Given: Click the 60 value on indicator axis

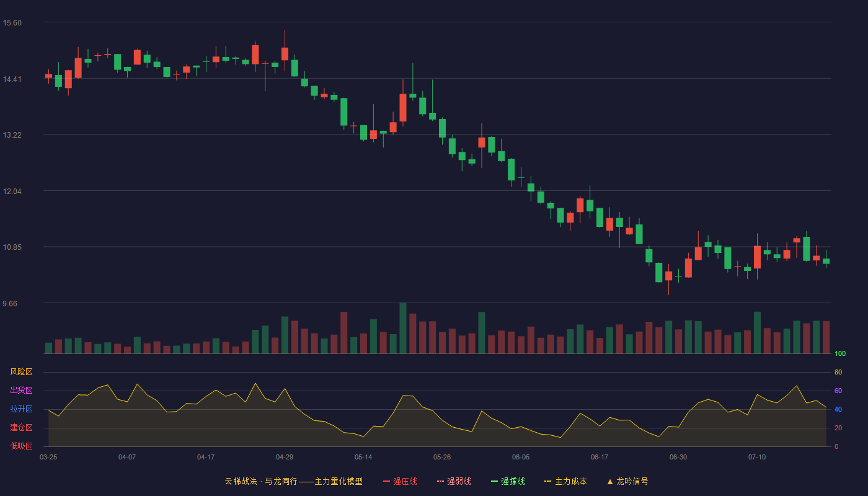Looking at the screenshot, I should coord(838,391).
